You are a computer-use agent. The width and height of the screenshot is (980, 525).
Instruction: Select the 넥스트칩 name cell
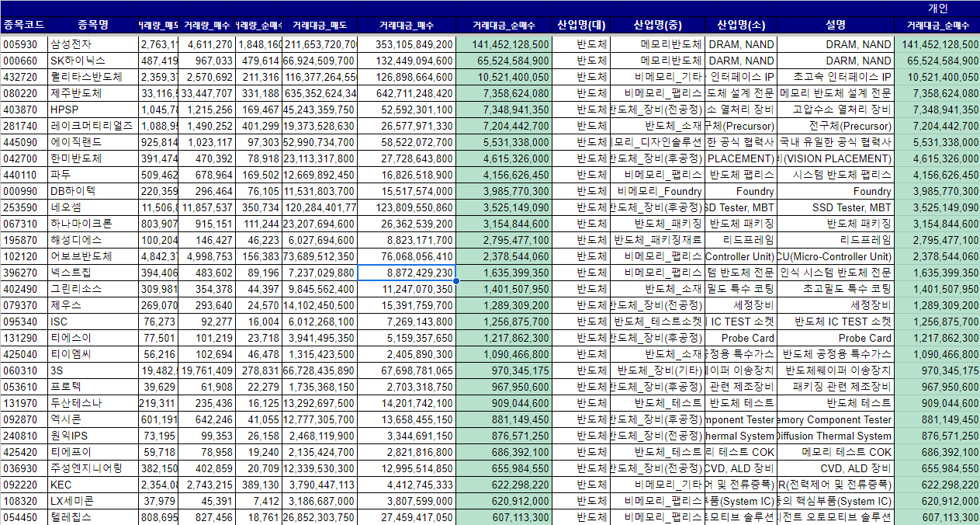(x=93, y=273)
